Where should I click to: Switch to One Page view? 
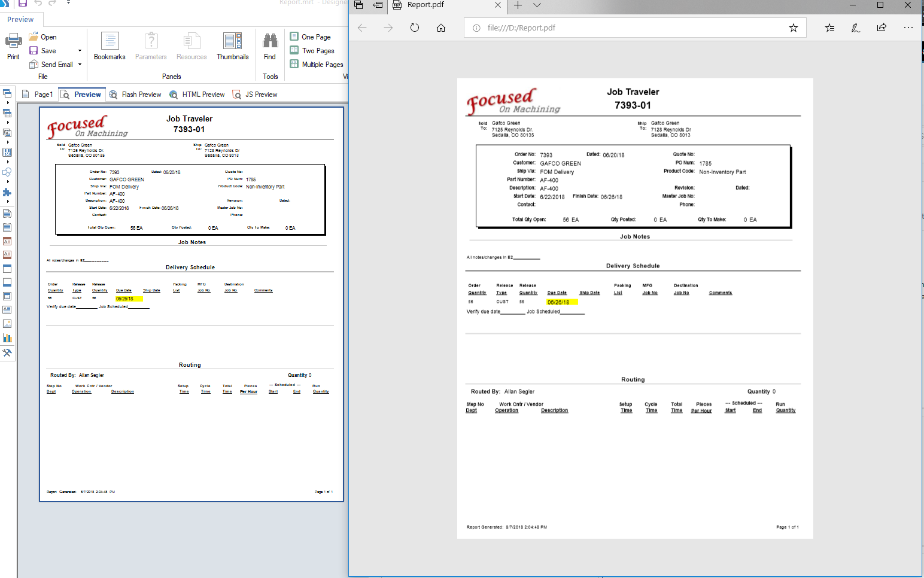[x=310, y=37]
